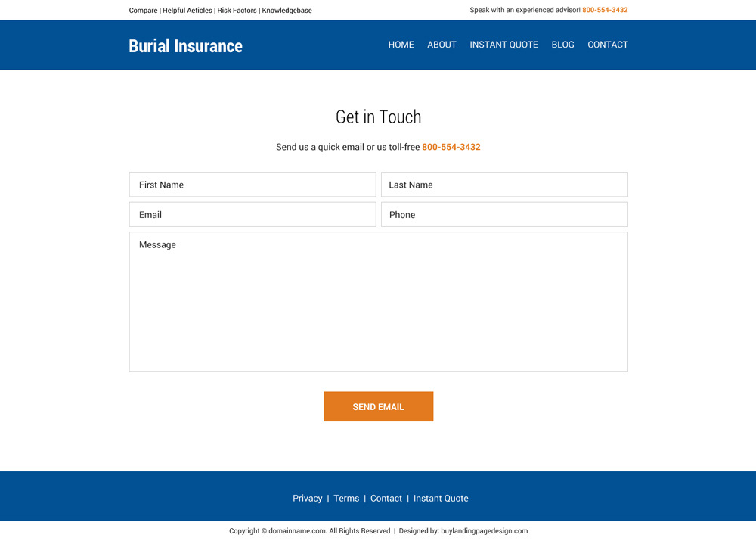Select HOME in the navigation menu

[x=401, y=45]
